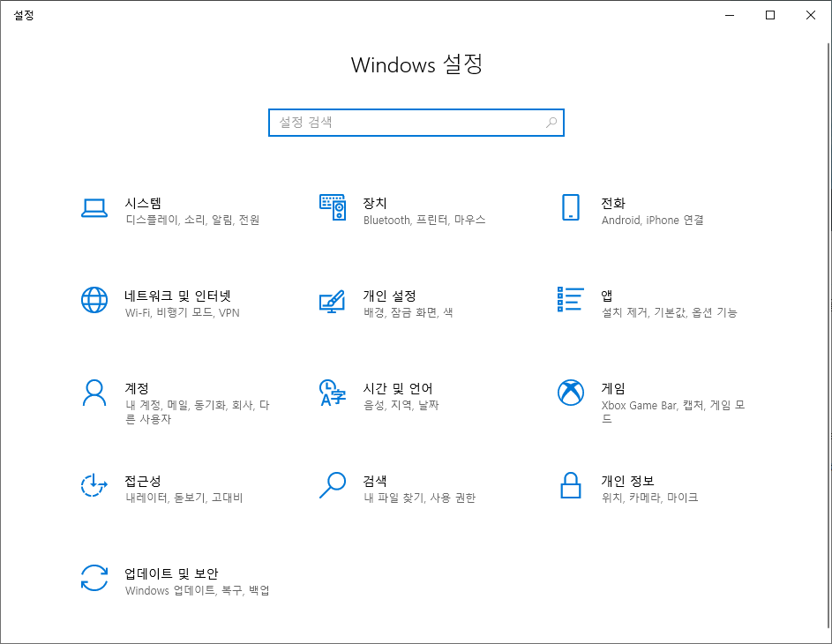Open the Devices (장치) keyboard icon

(332, 207)
